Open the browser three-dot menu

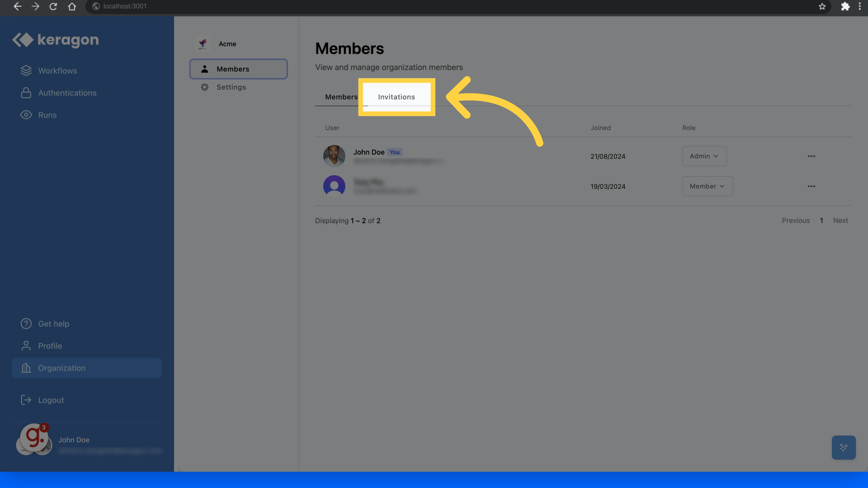tap(860, 6)
